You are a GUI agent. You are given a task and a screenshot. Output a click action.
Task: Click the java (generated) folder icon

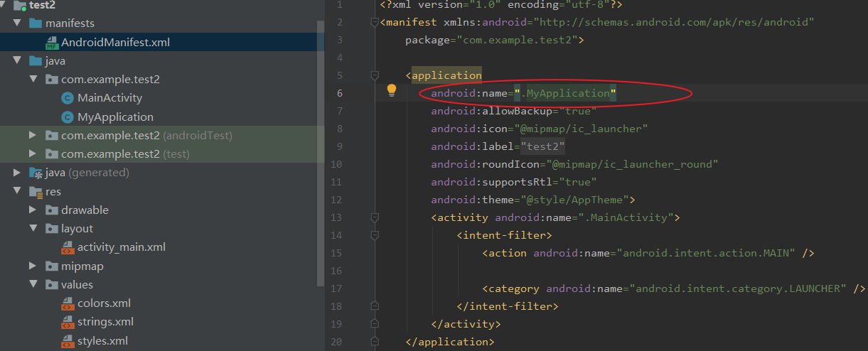pos(36,173)
